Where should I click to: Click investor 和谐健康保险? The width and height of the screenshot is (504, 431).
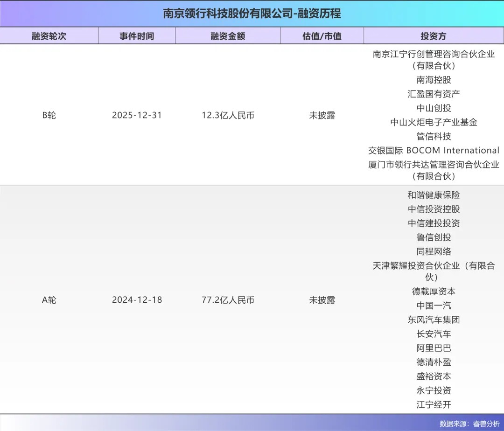click(x=434, y=195)
